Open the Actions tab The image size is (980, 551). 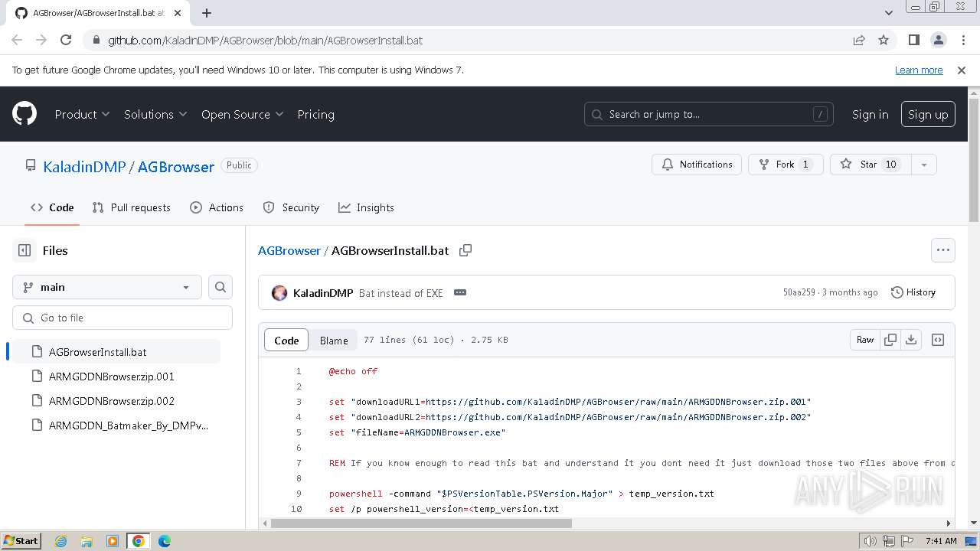click(217, 207)
